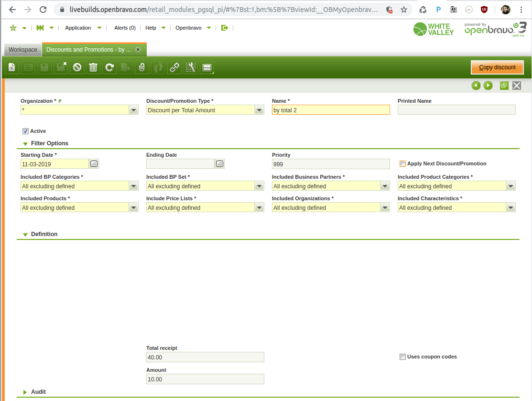Image resolution: width=532 pixels, height=401 pixels.
Task: Expand the Audit section
Action: [38, 392]
